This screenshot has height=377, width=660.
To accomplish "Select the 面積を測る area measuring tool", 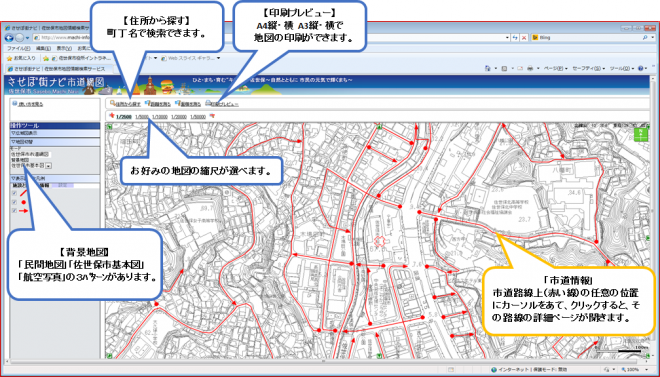I will coord(188,104).
